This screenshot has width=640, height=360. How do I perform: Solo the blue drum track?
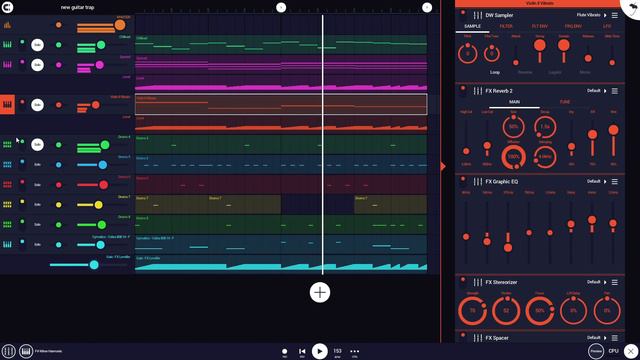point(37,164)
